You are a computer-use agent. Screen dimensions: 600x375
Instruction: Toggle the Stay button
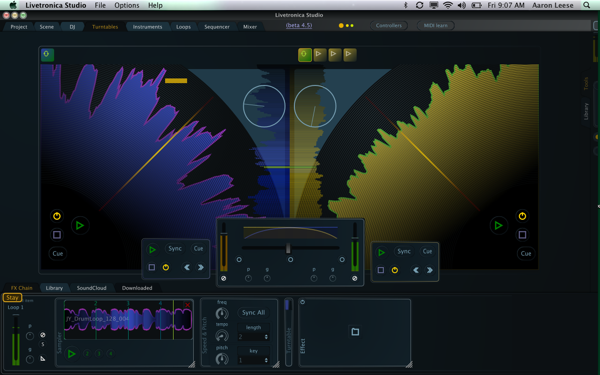[12, 297]
